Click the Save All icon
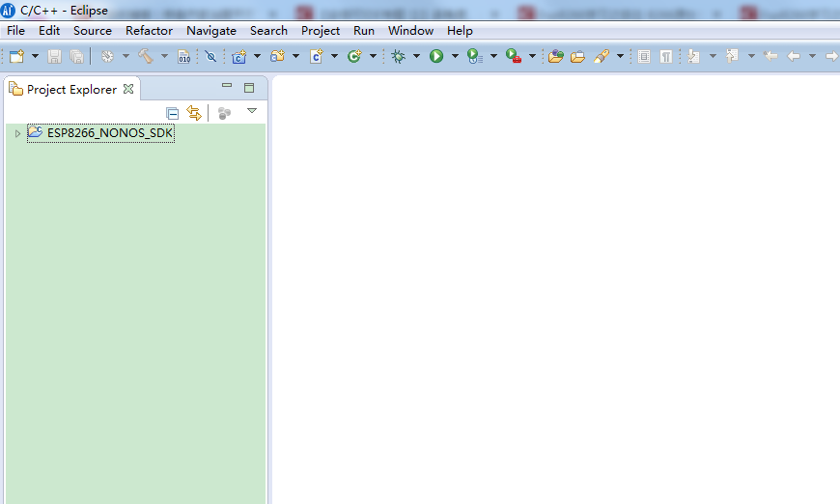The height and width of the screenshot is (504, 840). click(x=76, y=56)
